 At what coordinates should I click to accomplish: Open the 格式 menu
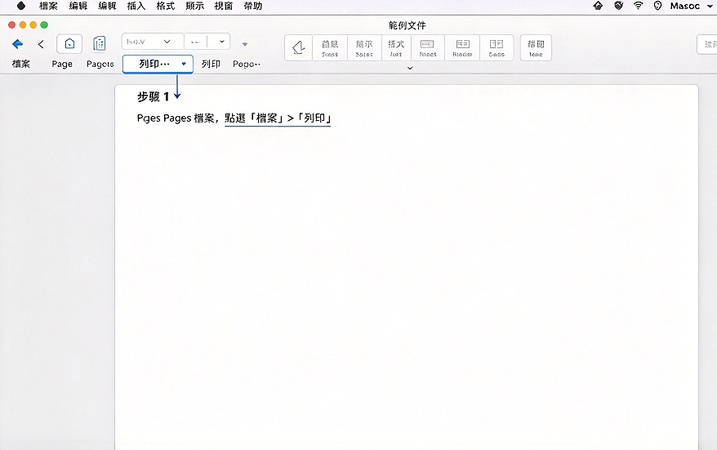click(x=166, y=6)
